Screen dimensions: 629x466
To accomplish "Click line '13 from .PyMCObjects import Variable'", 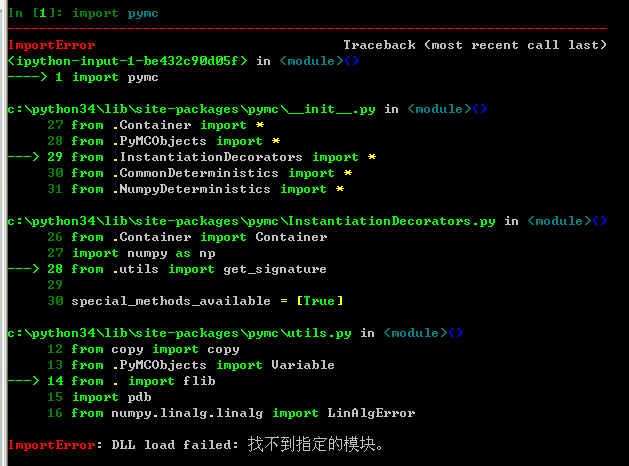I will tap(191, 365).
